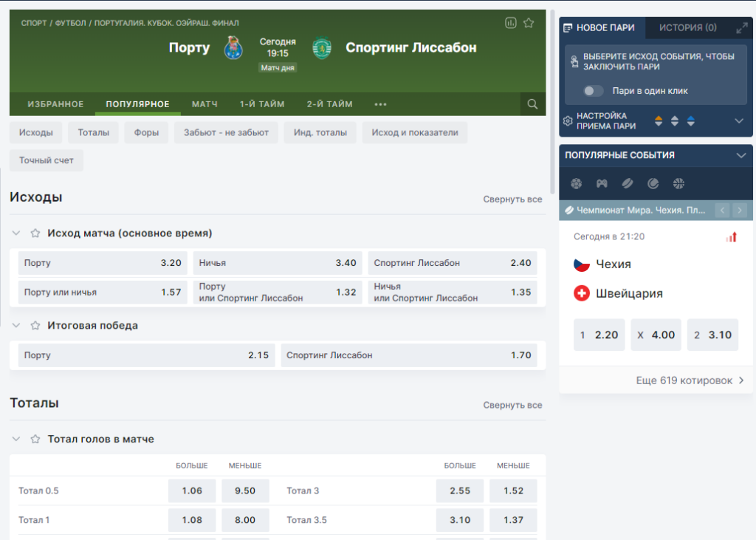The image size is (756, 540).
Task: Open the 'История (0)' bet slip tab
Action: tap(688, 28)
